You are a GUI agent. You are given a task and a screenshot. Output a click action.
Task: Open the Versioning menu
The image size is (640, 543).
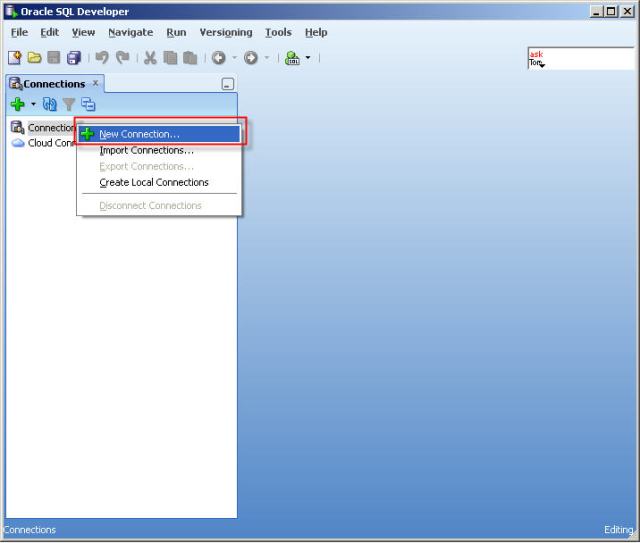[x=226, y=32]
